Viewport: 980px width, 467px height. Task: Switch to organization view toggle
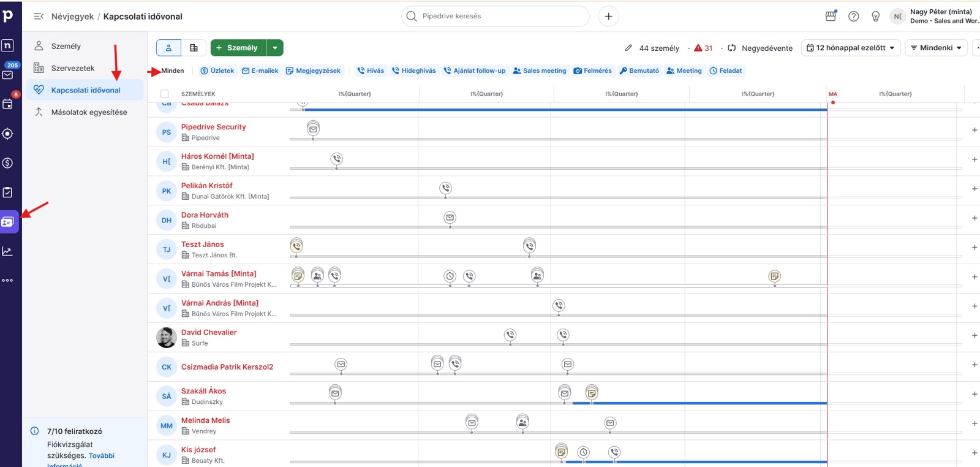[x=194, y=48]
